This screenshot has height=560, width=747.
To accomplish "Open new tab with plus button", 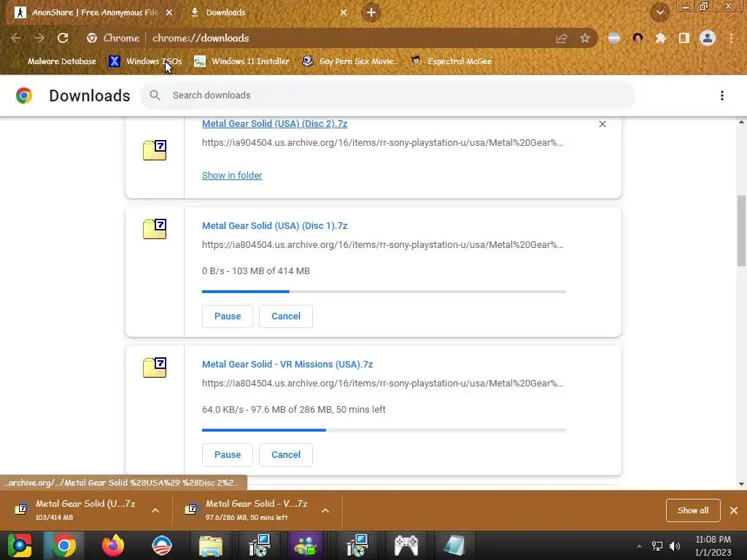I will click(371, 12).
